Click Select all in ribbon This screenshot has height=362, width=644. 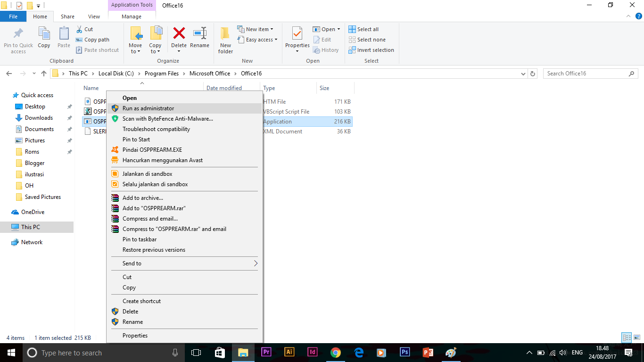pos(363,29)
